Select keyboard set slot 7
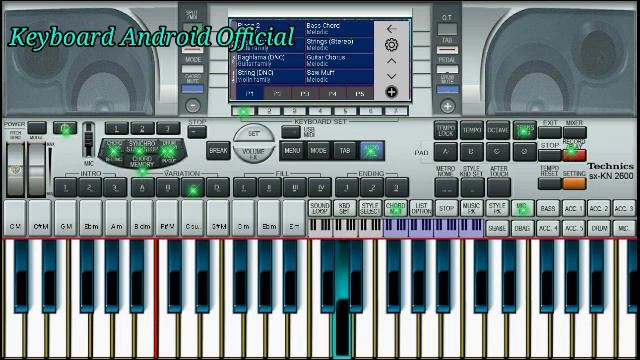This screenshot has height=360, width=640. (x=396, y=111)
